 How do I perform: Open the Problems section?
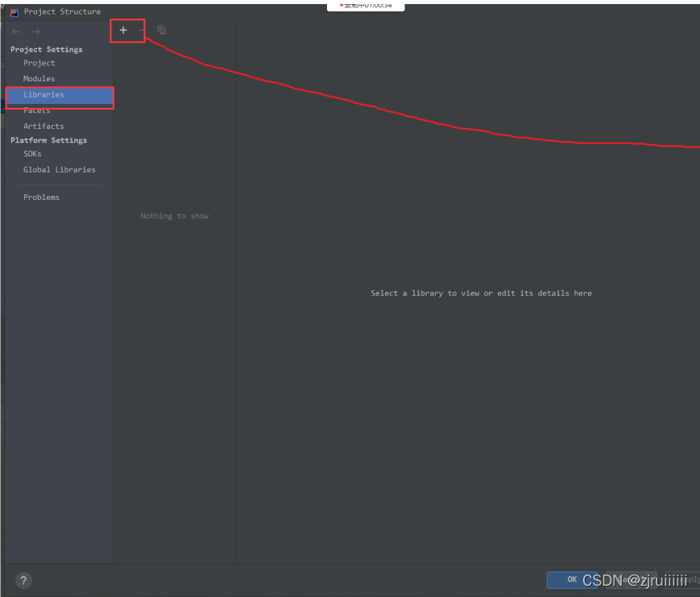(x=41, y=197)
